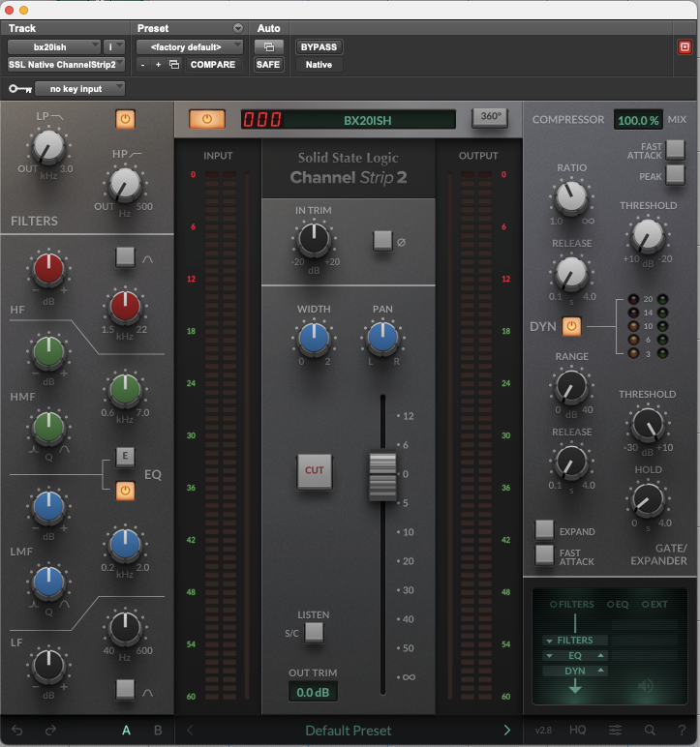Image resolution: width=700 pixels, height=747 pixels.
Task: Toggle the HF bell shape switch
Action: 125,256
